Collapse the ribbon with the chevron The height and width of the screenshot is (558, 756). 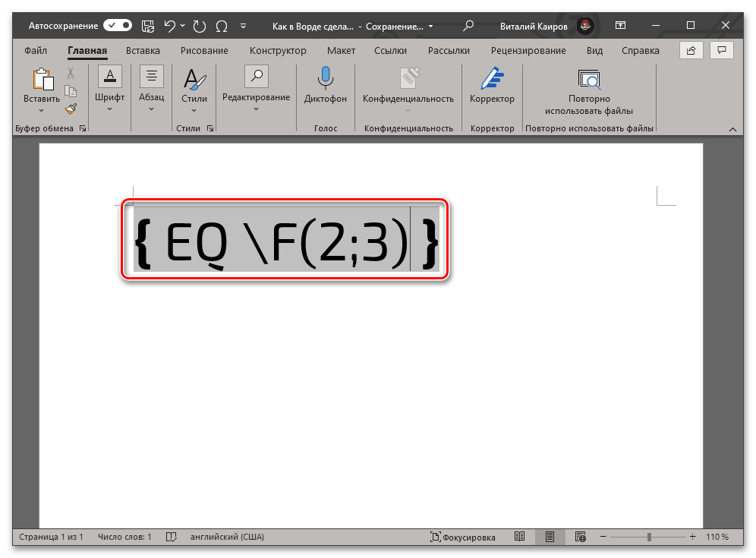pos(733,129)
